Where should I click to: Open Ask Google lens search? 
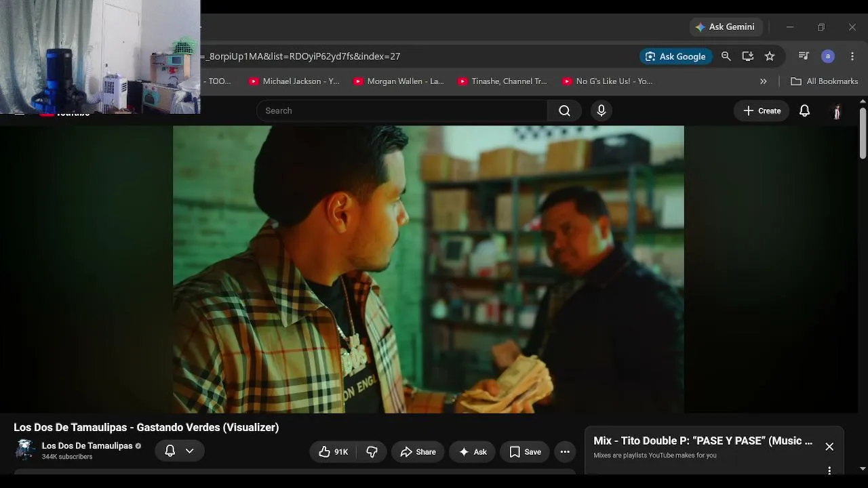[676, 56]
